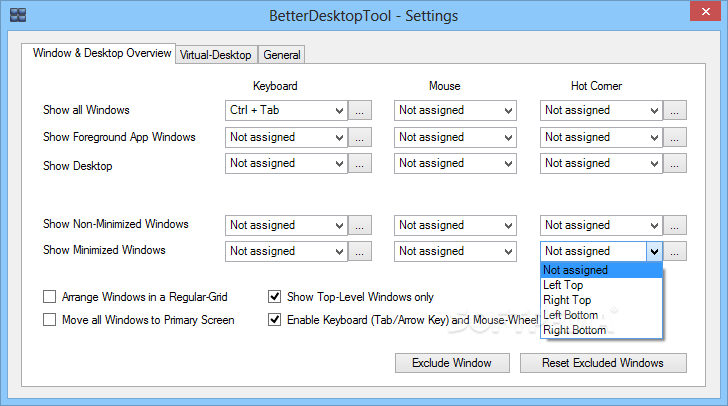This screenshot has height=406, width=728.
Task: Open Keyboard dropdown for Show Non-Minimized Windows
Action: click(286, 225)
